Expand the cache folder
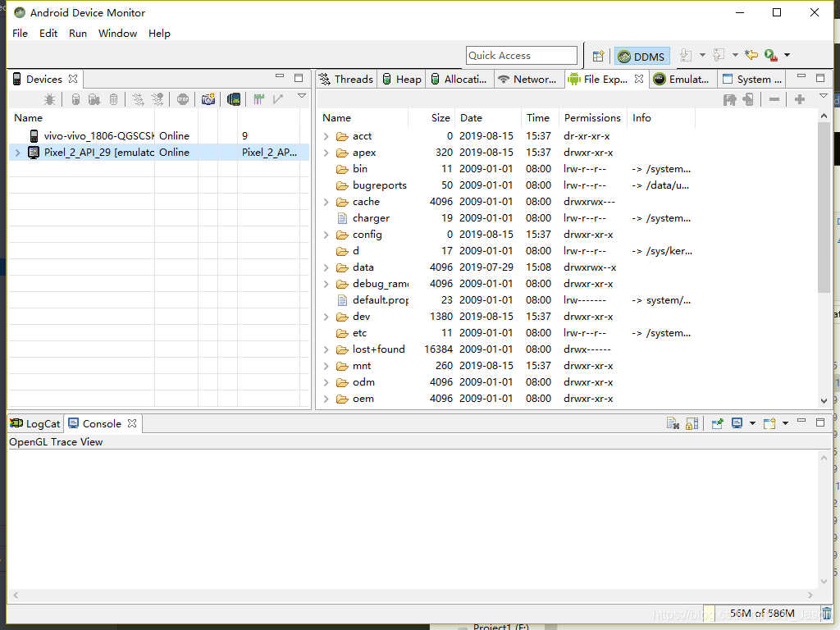This screenshot has width=840, height=630. coord(326,202)
